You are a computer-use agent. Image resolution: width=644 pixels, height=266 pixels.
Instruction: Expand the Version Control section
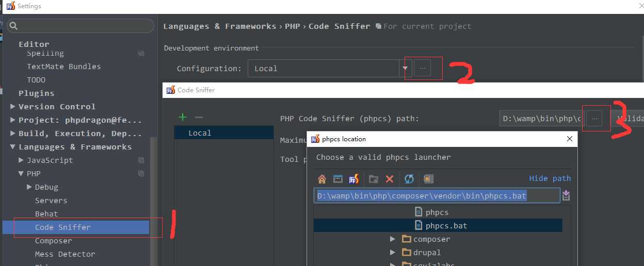(12, 107)
